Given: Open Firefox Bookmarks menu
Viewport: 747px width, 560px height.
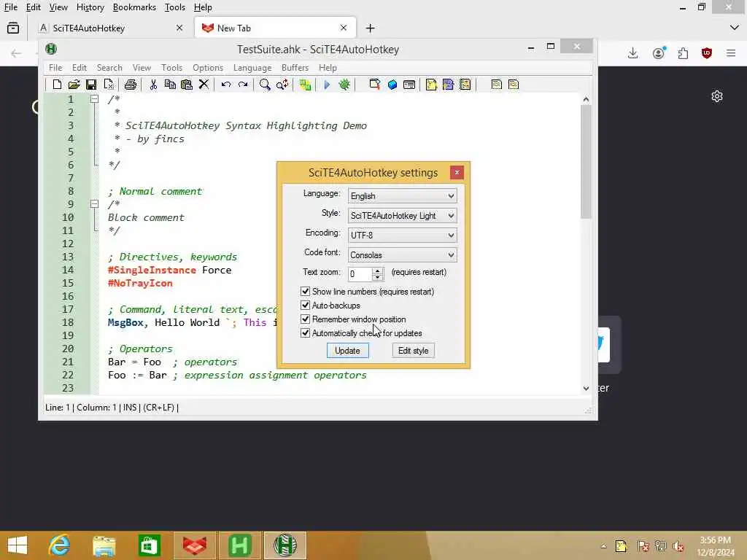Looking at the screenshot, I should [x=134, y=7].
